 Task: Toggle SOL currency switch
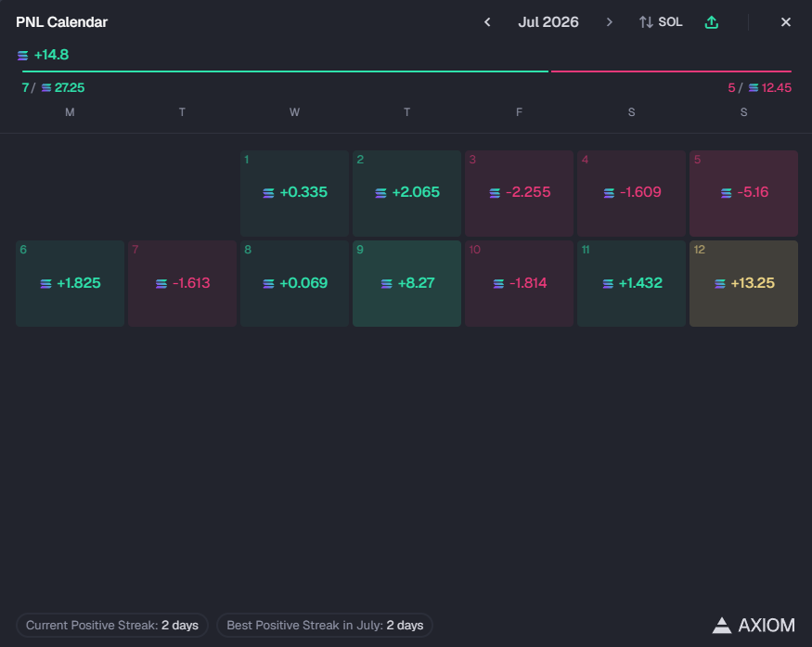point(661,22)
